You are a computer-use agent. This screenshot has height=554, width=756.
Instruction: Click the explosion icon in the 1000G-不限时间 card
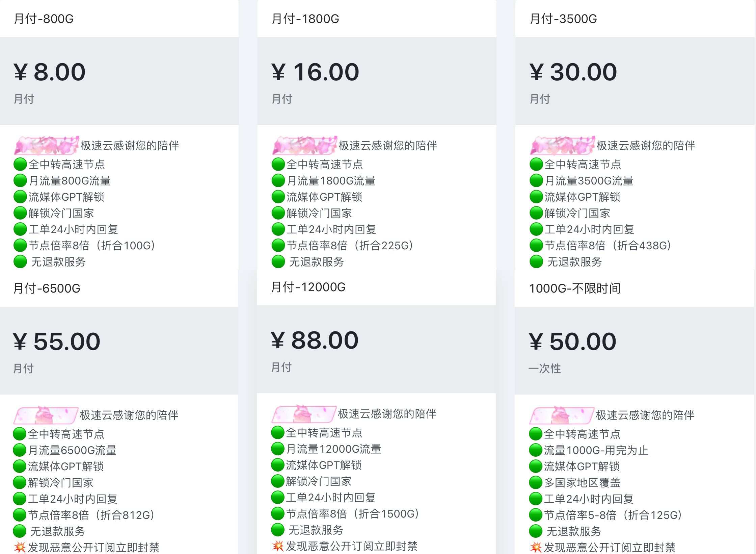(536, 547)
